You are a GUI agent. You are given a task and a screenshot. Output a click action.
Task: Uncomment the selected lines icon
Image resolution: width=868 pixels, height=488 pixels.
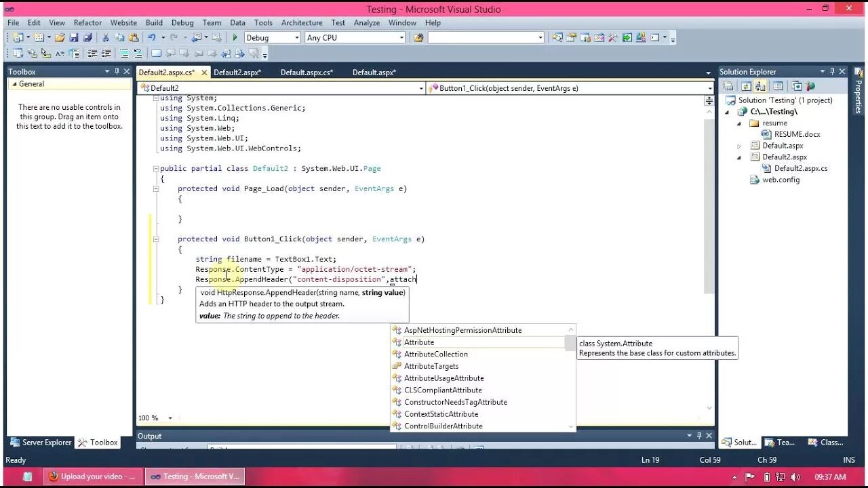[138, 54]
